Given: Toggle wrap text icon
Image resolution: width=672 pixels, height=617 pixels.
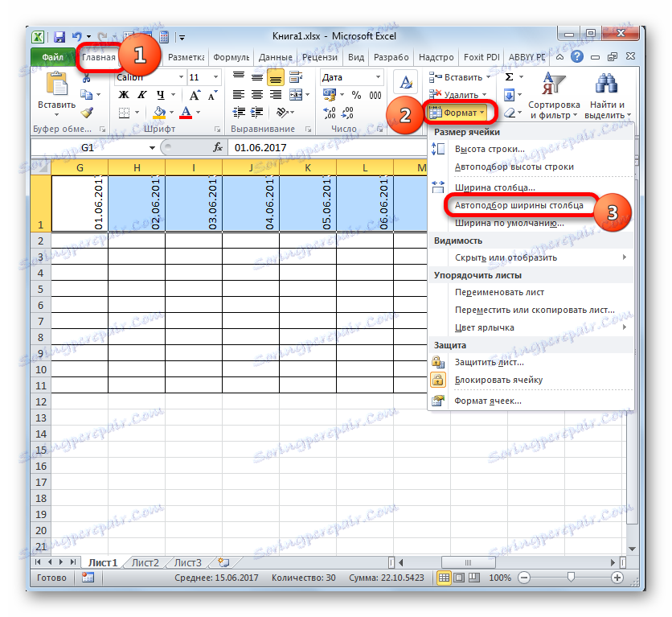Looking at the screenshot, I should (x=296, y=77).
